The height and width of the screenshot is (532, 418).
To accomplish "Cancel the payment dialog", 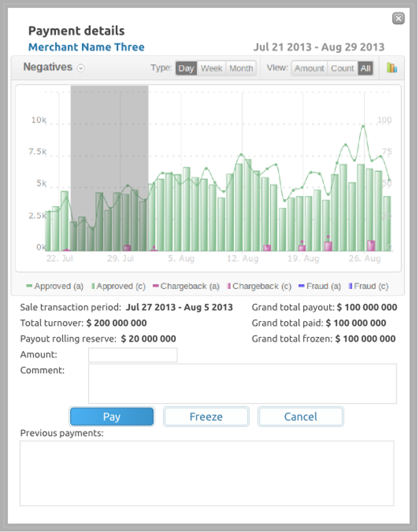I will tap(300, 417).
